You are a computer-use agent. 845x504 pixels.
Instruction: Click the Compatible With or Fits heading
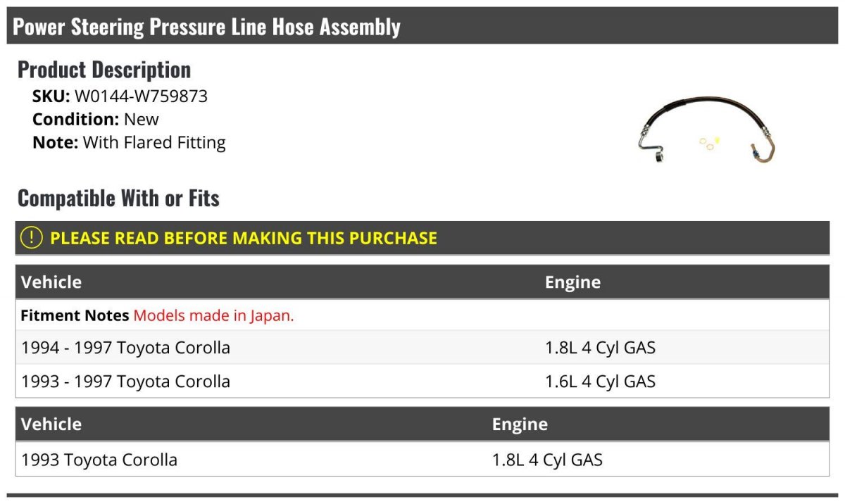point(118,199)
